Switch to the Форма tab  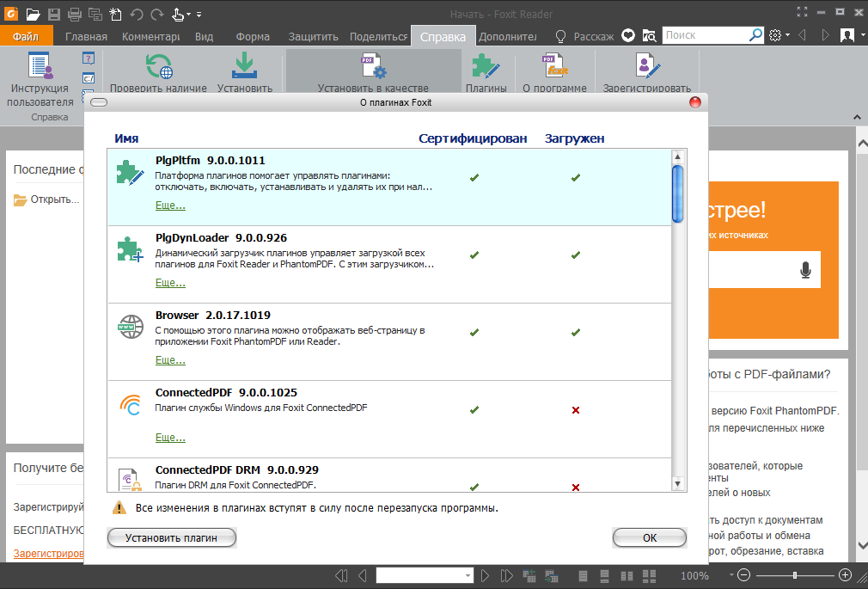[253, 37]
